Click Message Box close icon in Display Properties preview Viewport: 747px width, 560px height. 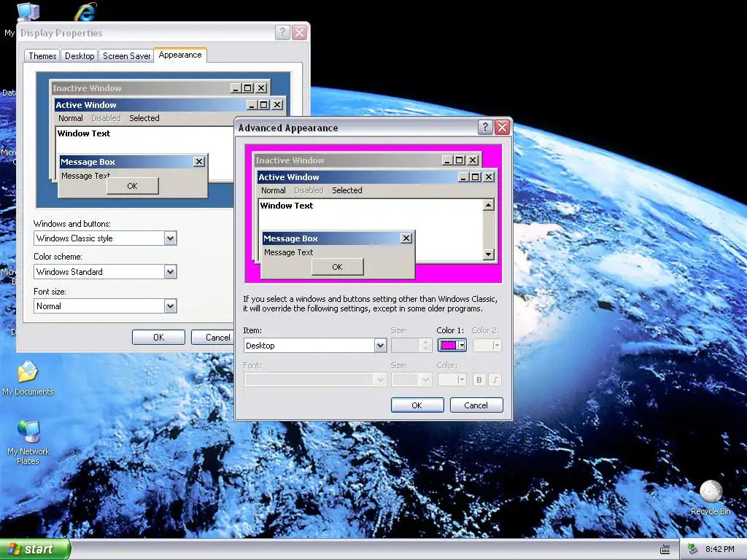pos(199,161)
